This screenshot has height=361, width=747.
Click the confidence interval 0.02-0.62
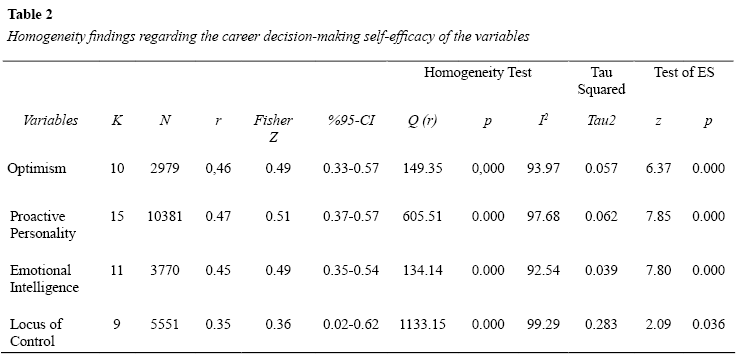(351, 324)
